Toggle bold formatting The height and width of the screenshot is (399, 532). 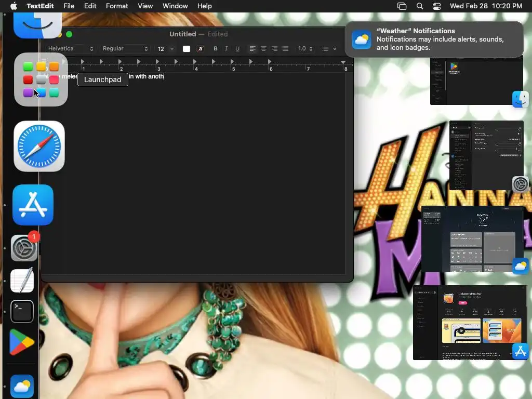[x=216, y=48]
